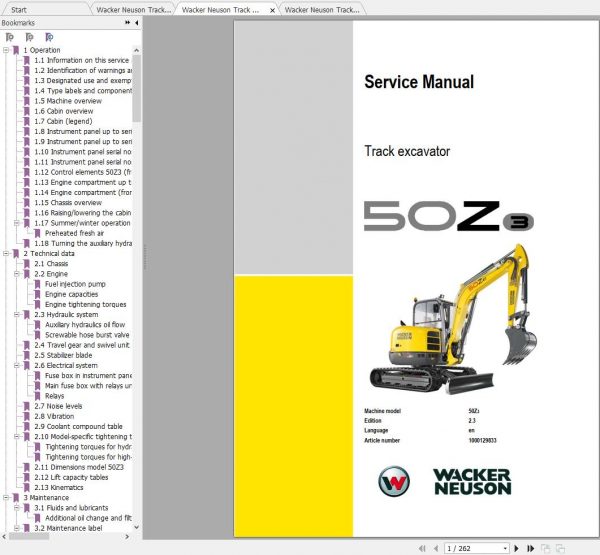Click the bookmarks vertical scrollbar thumb
This screenshot has height=555, width=600.
[137, 88]
